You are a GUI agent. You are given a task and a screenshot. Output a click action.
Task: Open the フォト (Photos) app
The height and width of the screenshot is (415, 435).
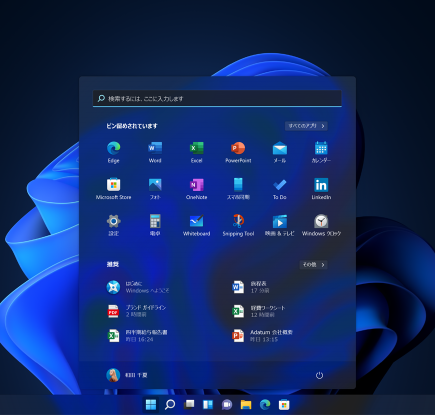coord(155,189)
